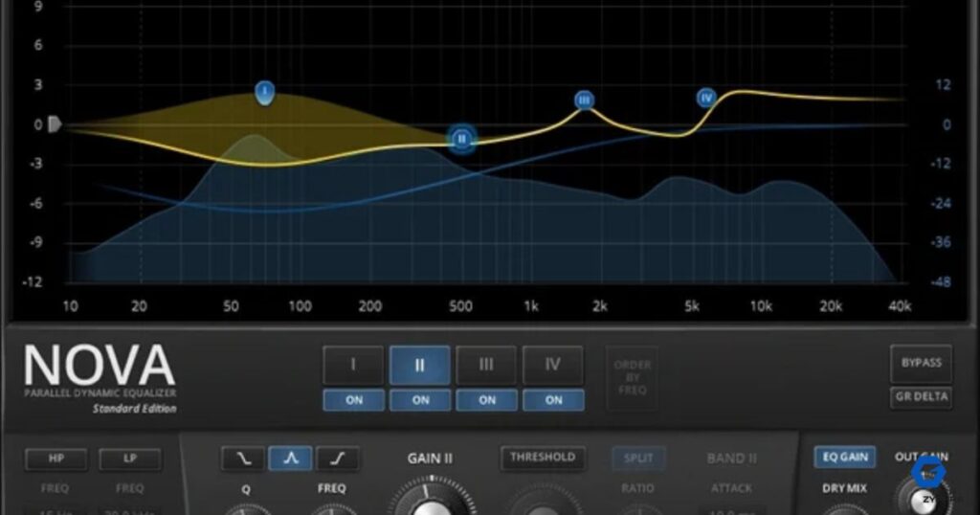Viewport: 980px width, 515px height.
Task: Click the GR DELTA button
Action: pos(921,396)
